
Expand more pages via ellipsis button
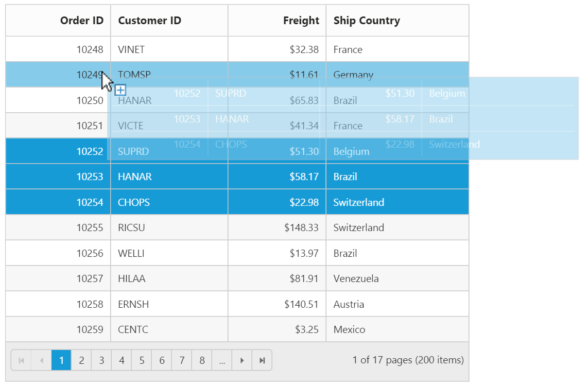222,360
